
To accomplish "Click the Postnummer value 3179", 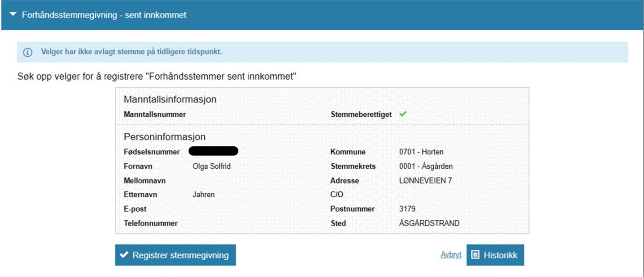I will click(x=407, y=209).
